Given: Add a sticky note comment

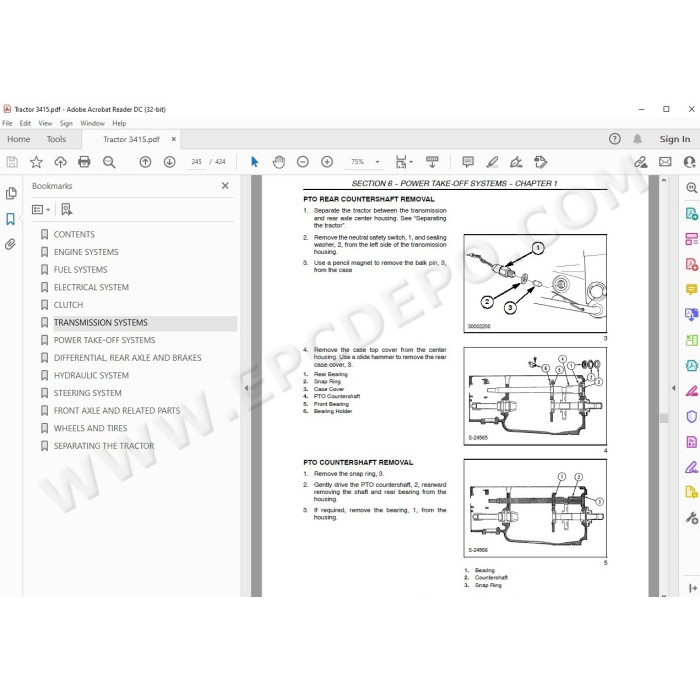Looking at the screenshot, I should [468, 162].
